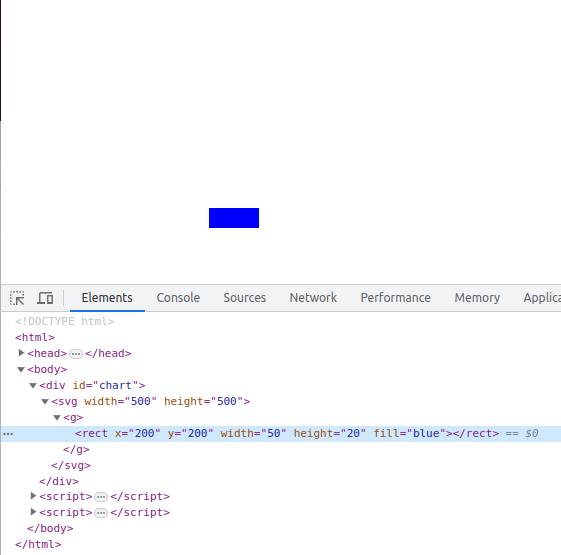Select the div id="chart" row

(92, 385)
